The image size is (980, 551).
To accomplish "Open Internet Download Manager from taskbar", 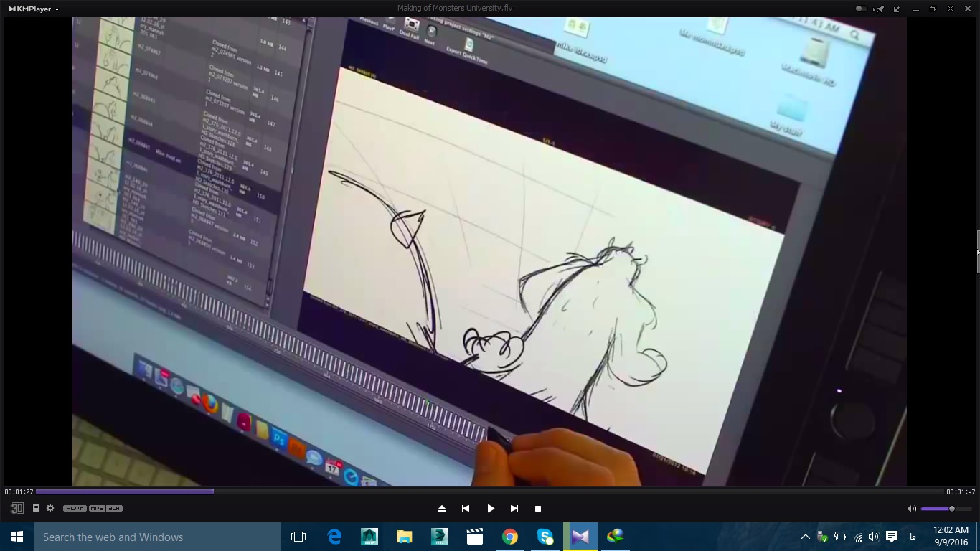I will click(x=616, y=537).
